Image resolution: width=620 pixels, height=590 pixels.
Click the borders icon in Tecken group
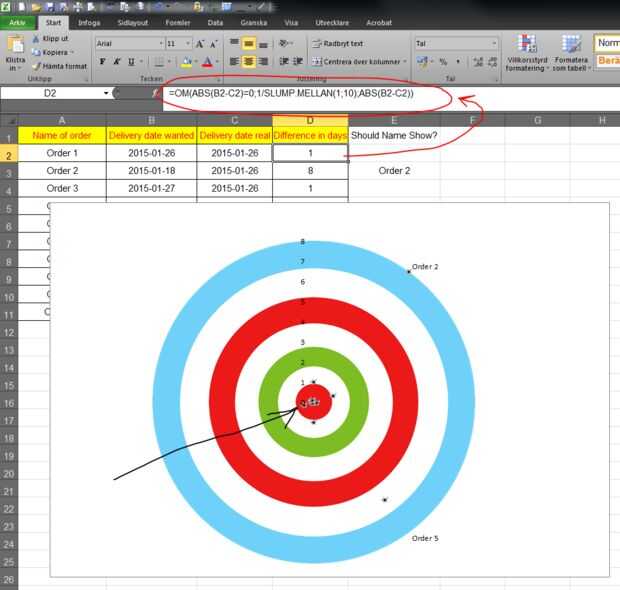(159, 62)
